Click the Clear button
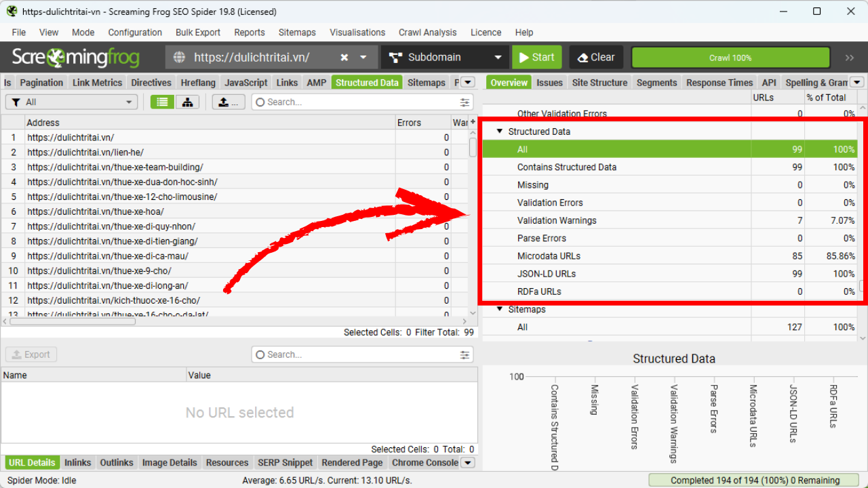 [596, 58]
